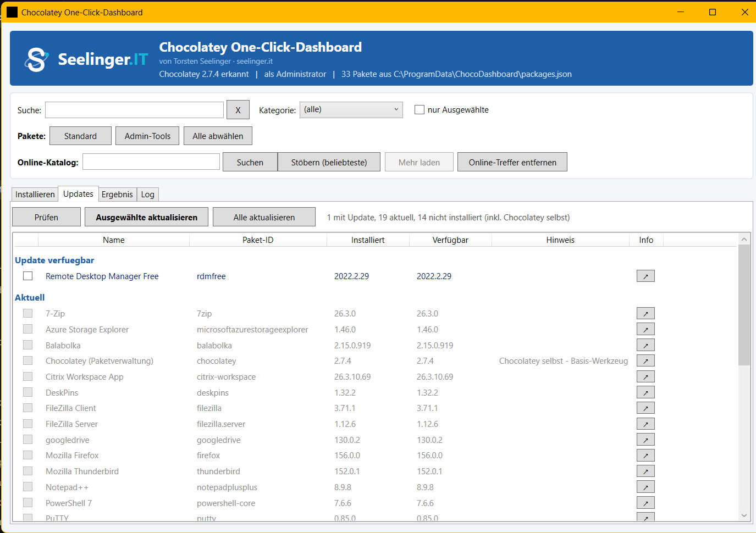The height and width of the screenshot is (533, 756).
Task: Click the 'googledrive' name cell
Action: click(x=68, y=440)
